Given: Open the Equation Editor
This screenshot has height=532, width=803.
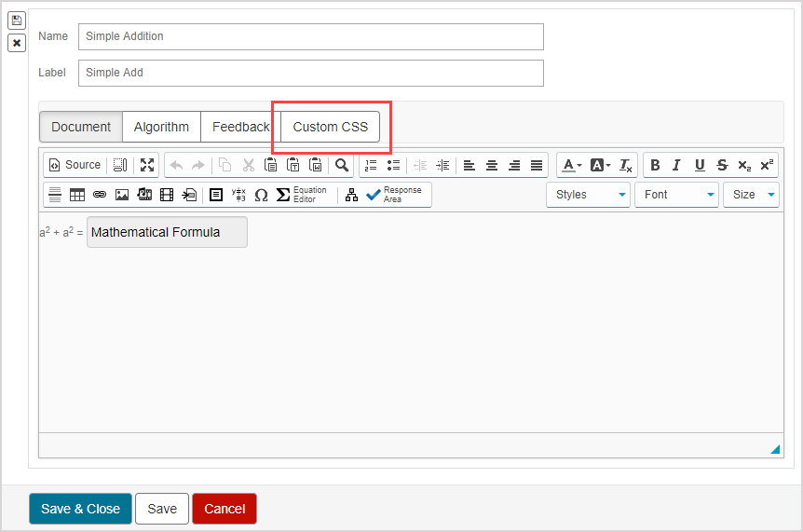Looking at the screenshot, I should click(x=302, y=195).
